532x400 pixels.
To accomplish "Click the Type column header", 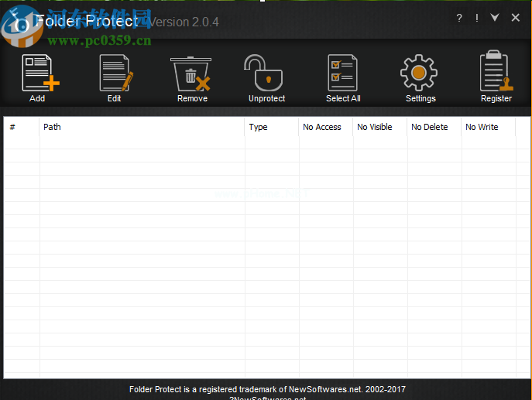I will pyautogui.click(x=271, y=127).
